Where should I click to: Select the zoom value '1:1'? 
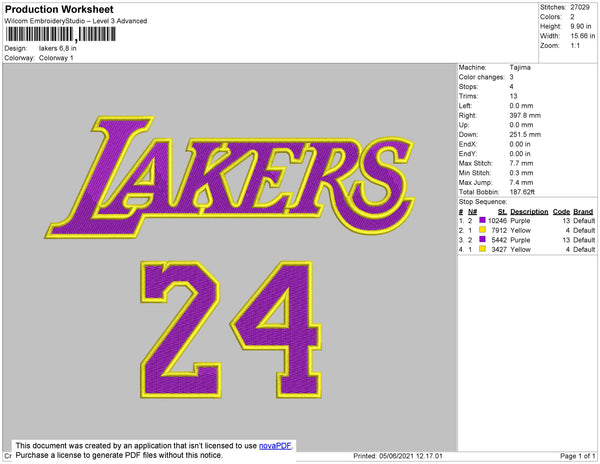(575, 46)
